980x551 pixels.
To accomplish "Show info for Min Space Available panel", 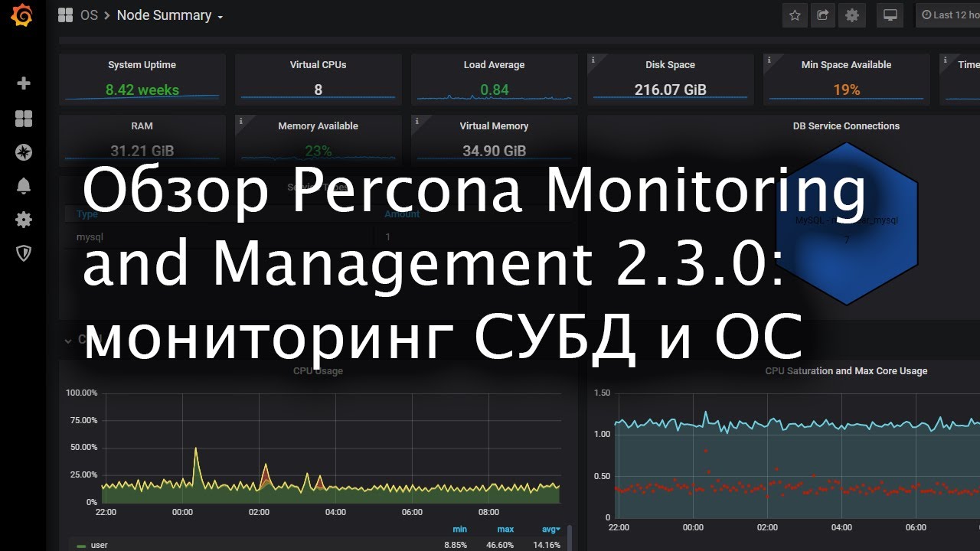I will (x=769, y=59).
